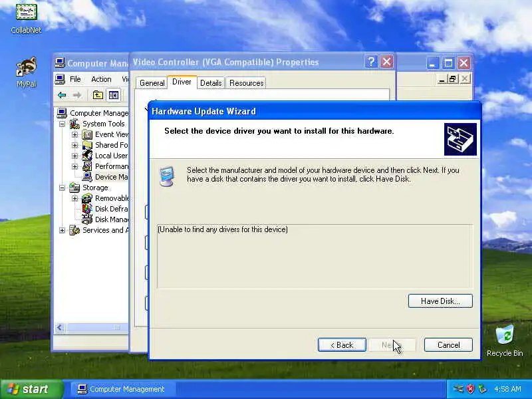Click the back arrow in Computer Management toolbar
The image size is (532, 399).
62,95
